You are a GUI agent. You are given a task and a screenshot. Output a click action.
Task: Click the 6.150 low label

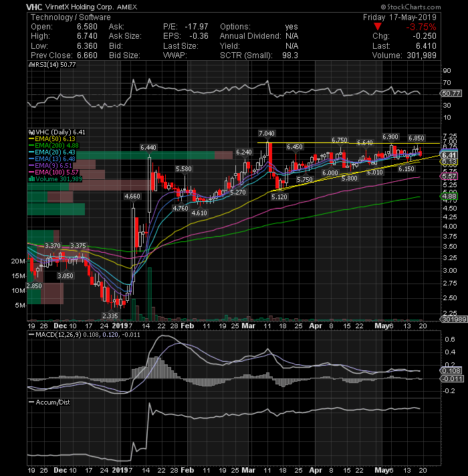406,168
